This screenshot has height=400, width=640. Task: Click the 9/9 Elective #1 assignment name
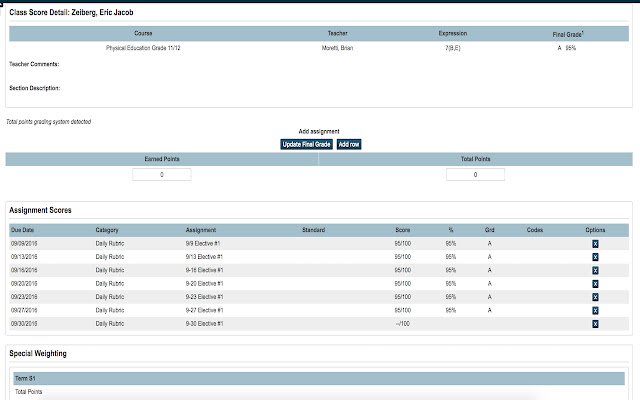(202, 243)
